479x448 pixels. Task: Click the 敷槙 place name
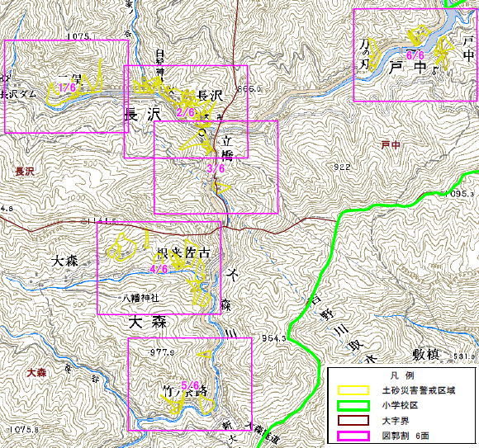point(426,355)
